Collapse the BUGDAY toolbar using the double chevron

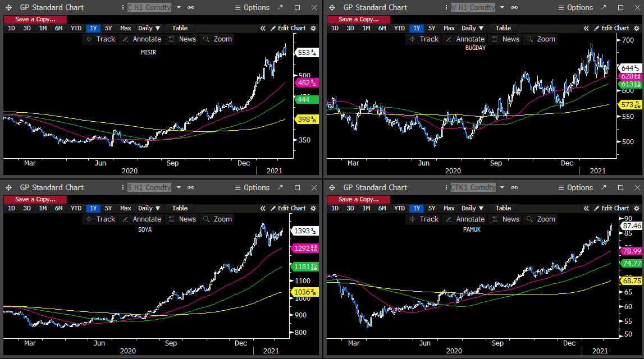(586, 28)
